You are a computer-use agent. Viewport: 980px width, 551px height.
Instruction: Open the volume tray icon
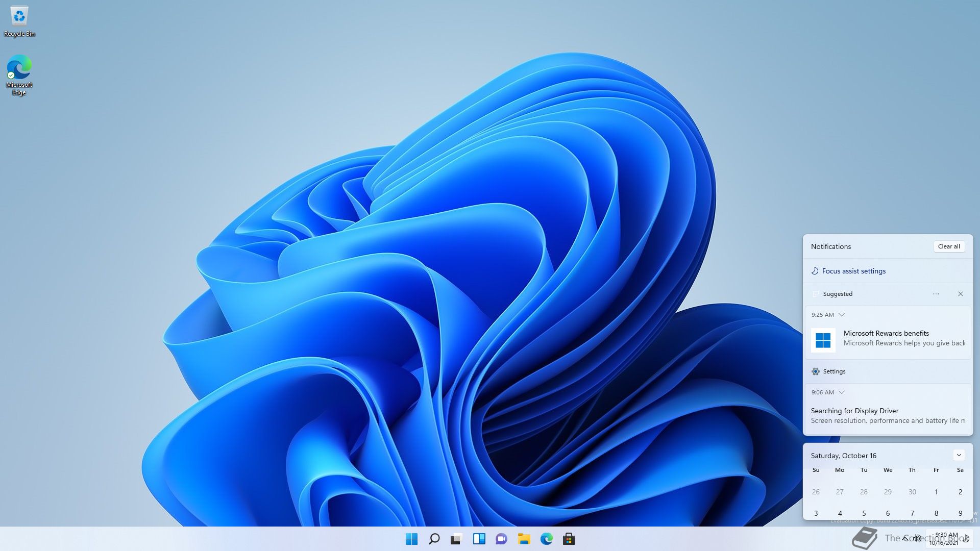[917, 538]
